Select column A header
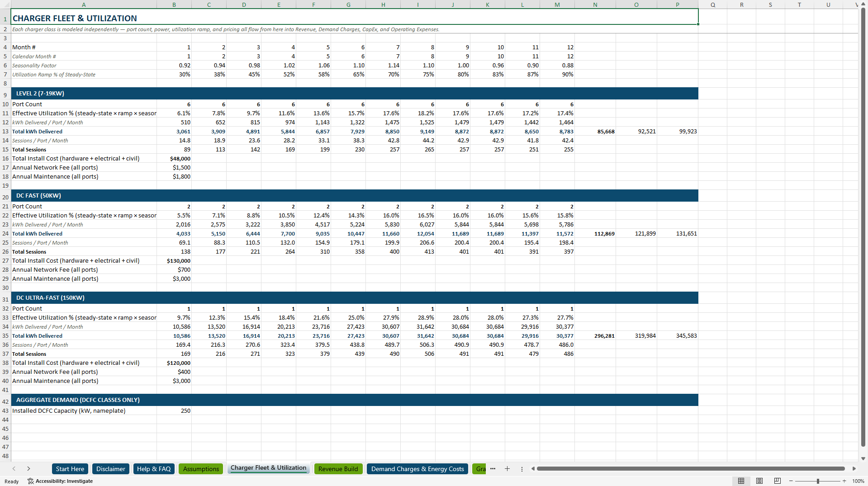The image size is (868, 486). pyautogui.click(x=84, y=5)
